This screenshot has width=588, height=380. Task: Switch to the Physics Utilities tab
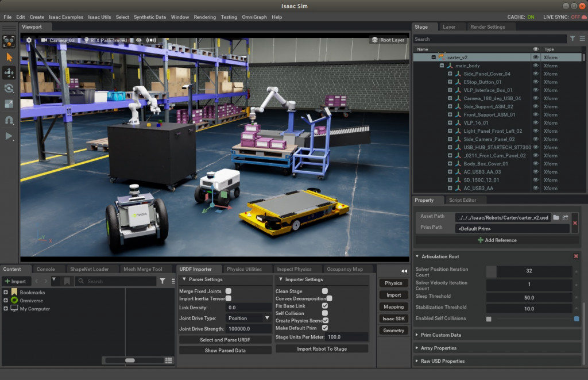point(244,269)
